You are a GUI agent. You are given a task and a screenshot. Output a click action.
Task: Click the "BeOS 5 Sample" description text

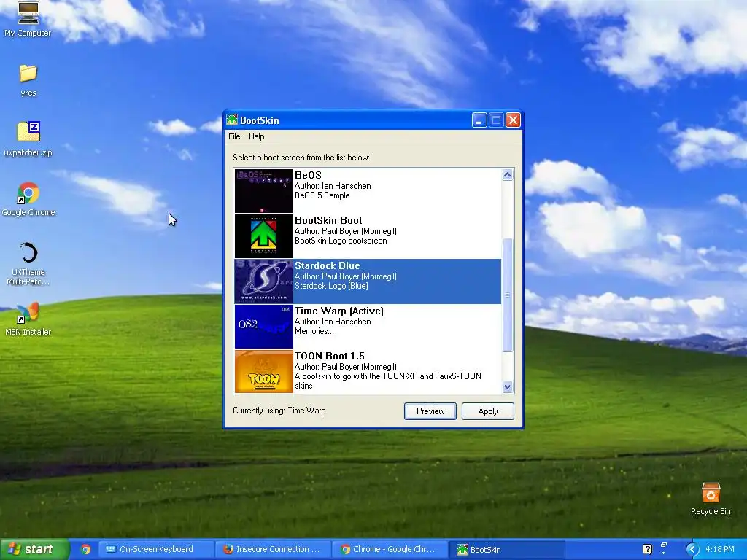pyautogui.click(x=322, y=195)
